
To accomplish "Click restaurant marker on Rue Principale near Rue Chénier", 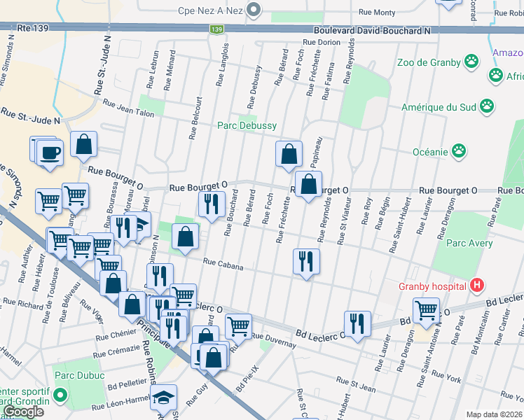I will pyautogui.click(x=173, y=330).
